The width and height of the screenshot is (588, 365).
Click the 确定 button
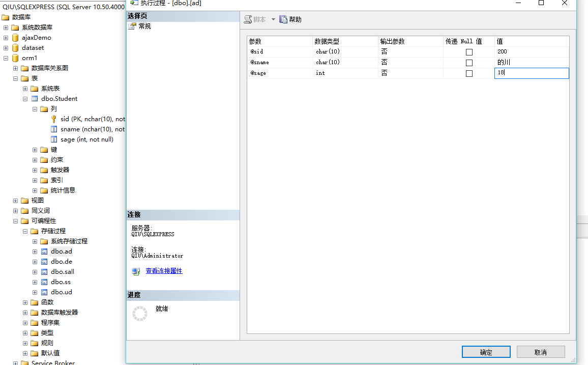click(x=486, y=351)
